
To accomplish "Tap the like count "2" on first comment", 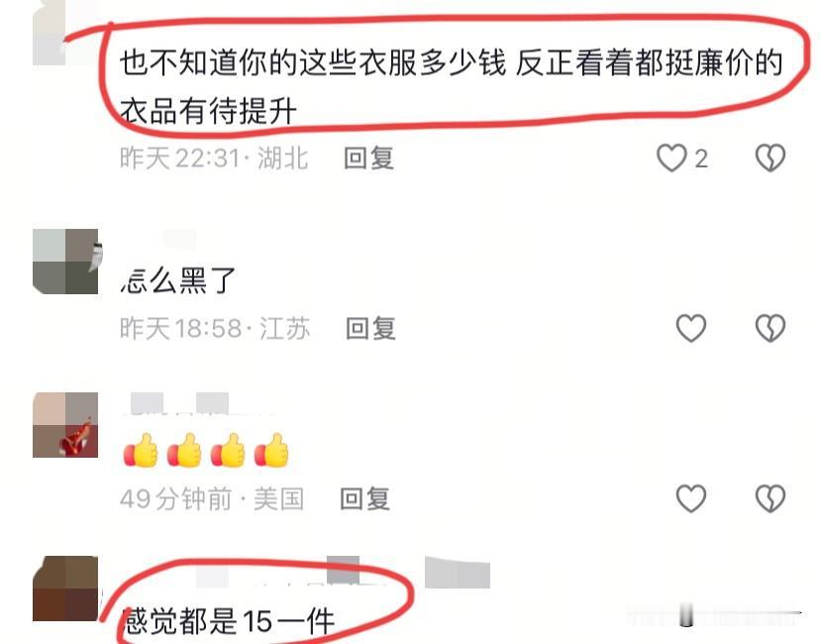I will [x=701, y=159].
